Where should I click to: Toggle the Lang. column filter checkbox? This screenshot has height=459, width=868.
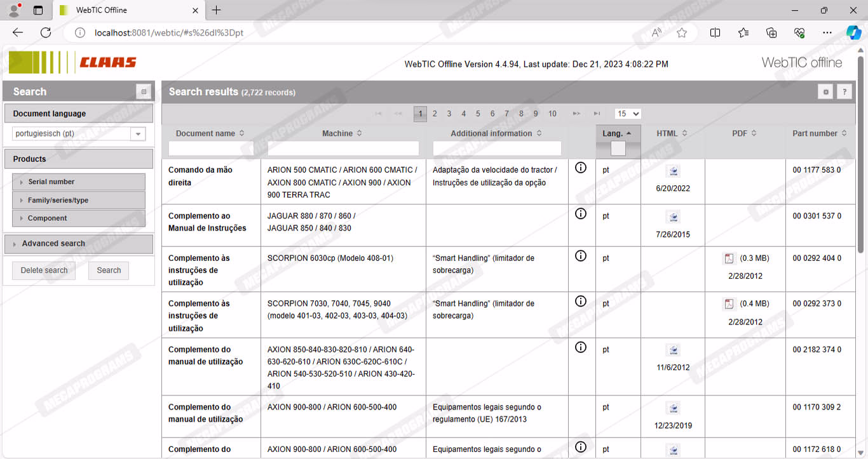click(x=618, y=149)
